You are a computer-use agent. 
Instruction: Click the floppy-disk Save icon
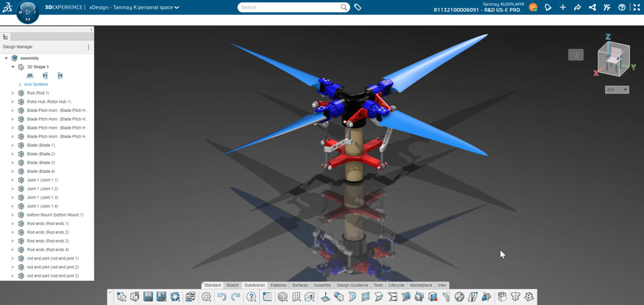148,297
